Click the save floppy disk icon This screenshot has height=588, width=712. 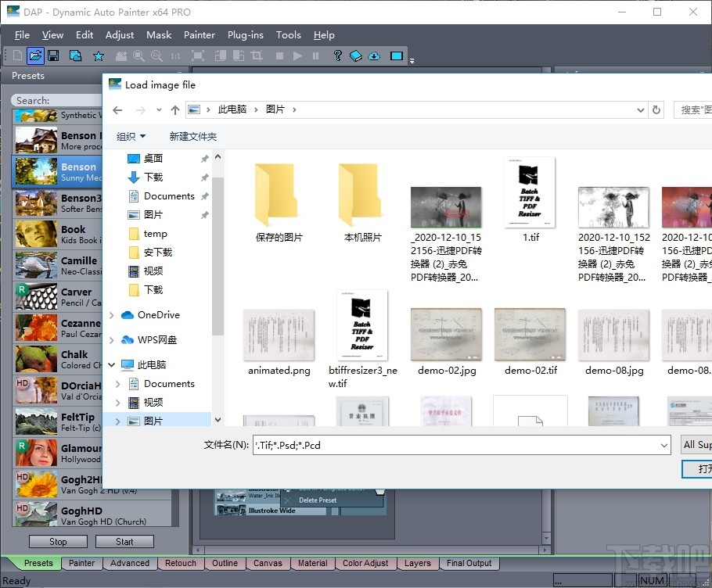click(53, 56)
